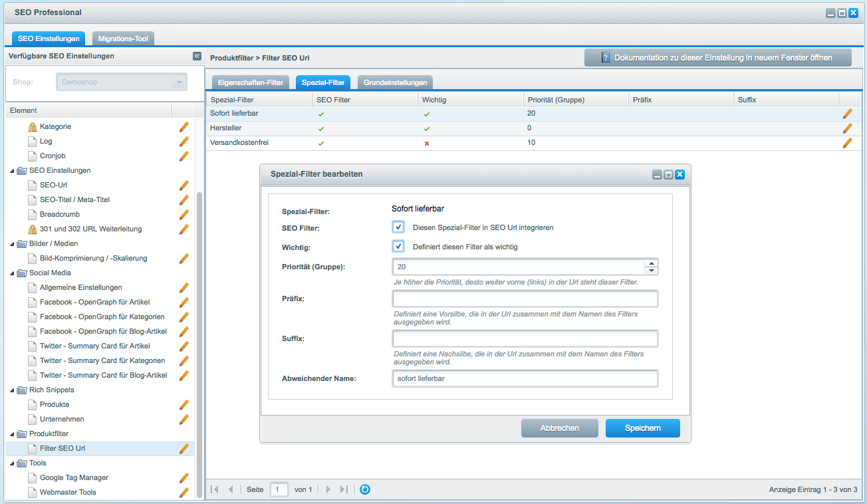
Task: Click pencil icon for SEO-Titel / Meta-Titel
Action: coord(184,199)
